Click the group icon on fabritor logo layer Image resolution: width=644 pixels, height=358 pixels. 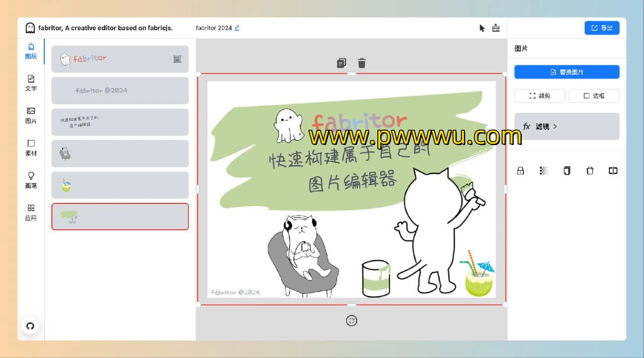point(177,59)
